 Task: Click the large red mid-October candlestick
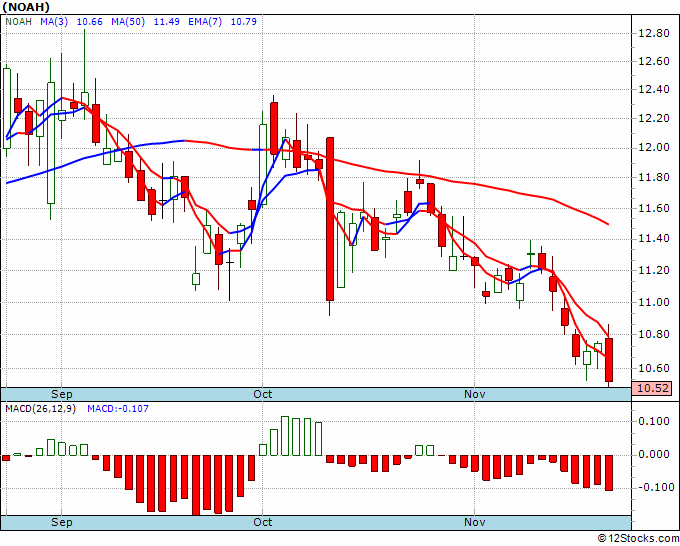[330, 219]
